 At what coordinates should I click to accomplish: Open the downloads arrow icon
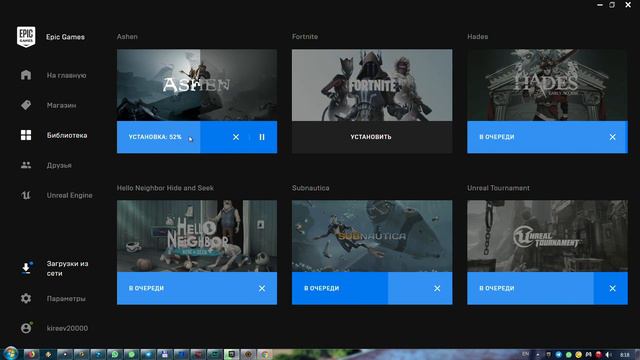click(26, 268)
